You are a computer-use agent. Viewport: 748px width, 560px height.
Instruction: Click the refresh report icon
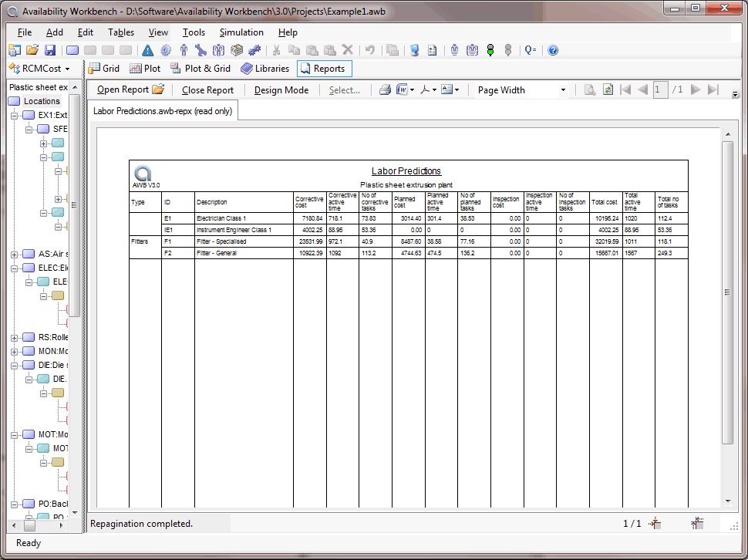(608, 89)
